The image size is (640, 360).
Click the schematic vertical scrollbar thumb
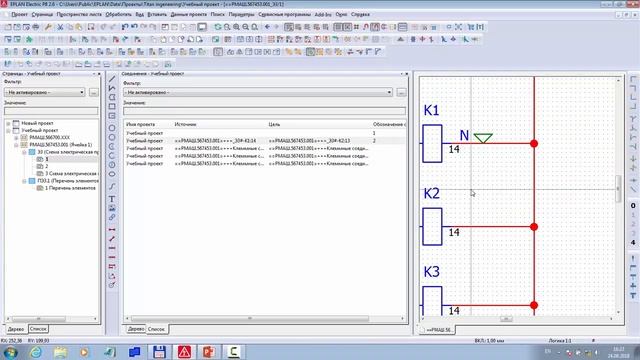(x=618, y=188)
